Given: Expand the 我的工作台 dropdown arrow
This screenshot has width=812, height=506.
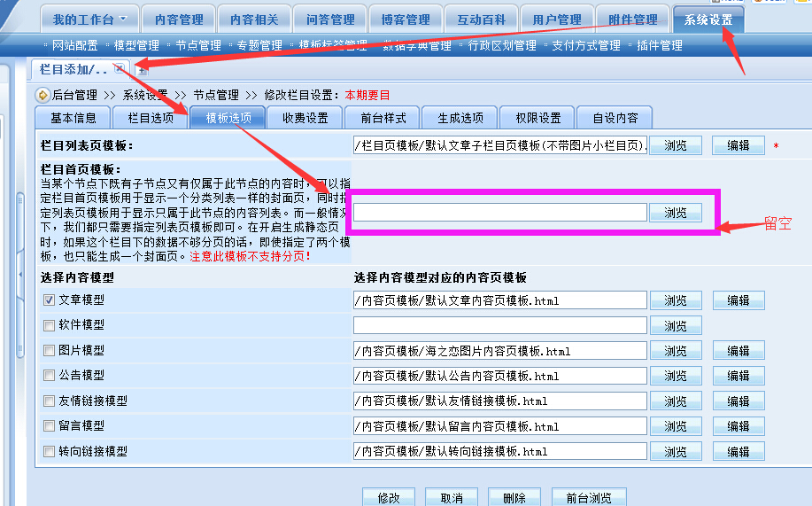Looking at the screenshot, I should pos(123,19).
